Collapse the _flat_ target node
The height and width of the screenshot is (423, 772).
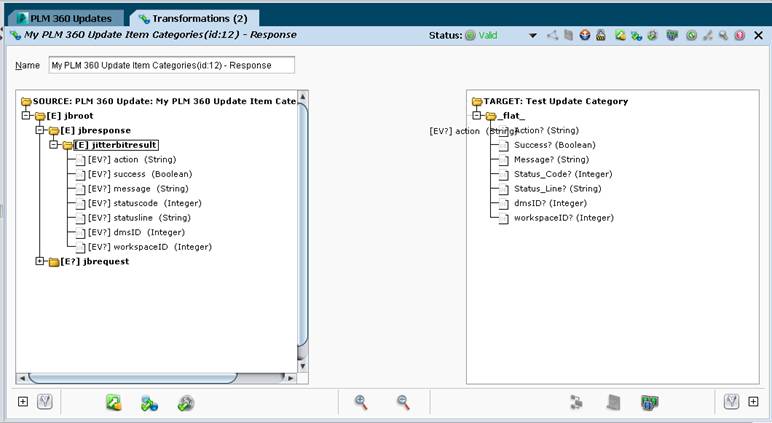[x=476, y=115]
